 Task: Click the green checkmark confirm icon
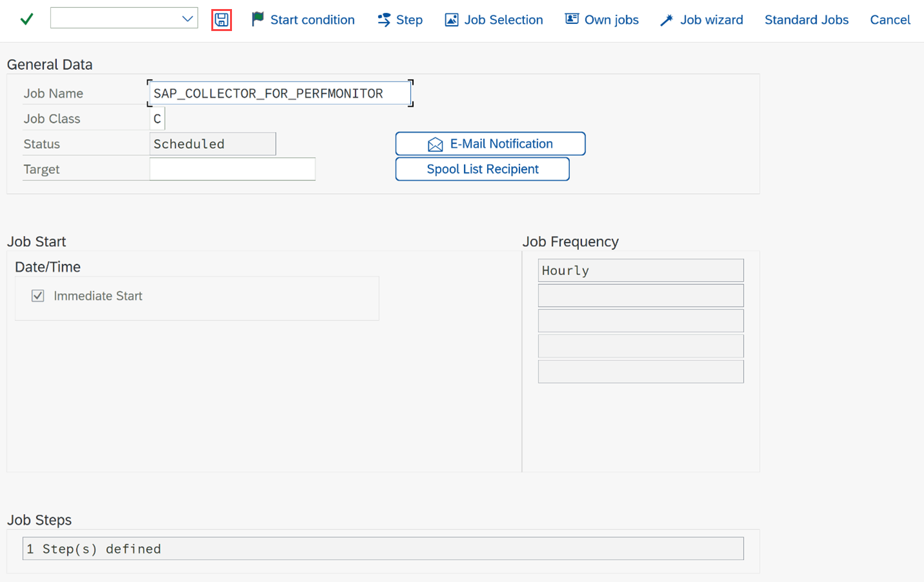(x=26, y=19)
